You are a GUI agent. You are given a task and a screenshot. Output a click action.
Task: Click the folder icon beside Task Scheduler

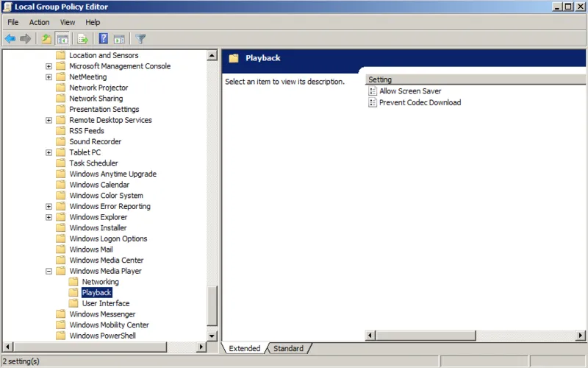tap(60, 163)
